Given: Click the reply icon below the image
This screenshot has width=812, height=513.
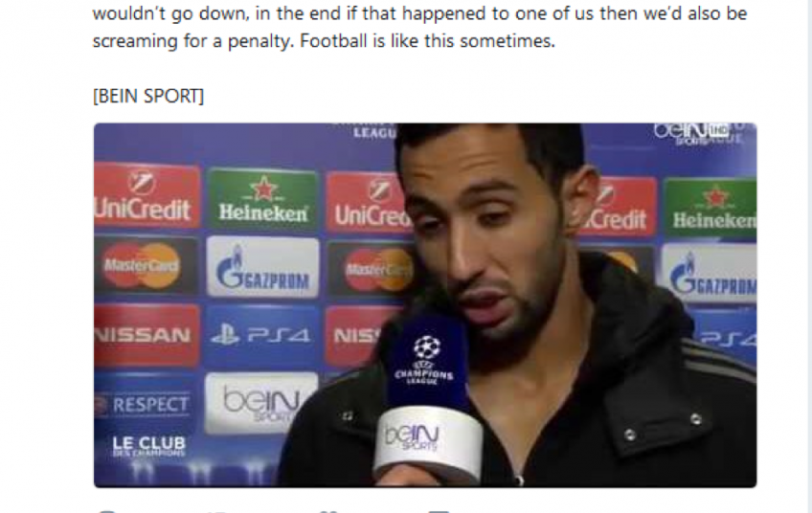Looking at the screenshot, I should 106,511.
